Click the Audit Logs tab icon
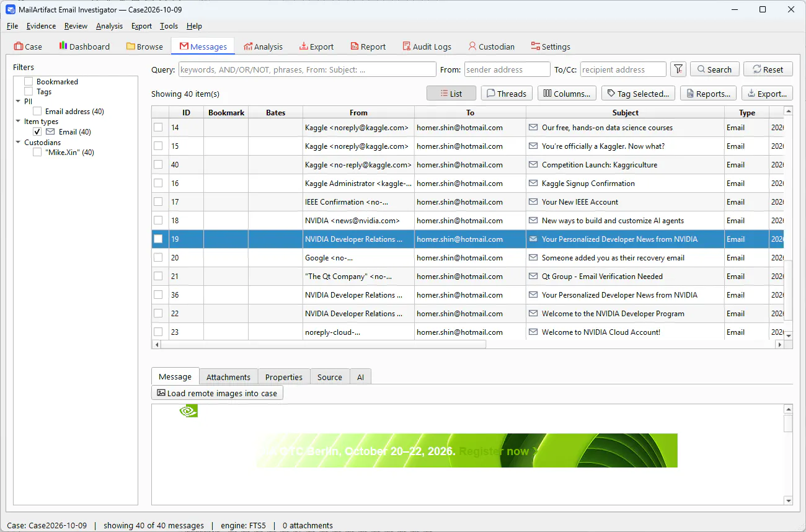 pyautogui.click(x=406, y=47)
